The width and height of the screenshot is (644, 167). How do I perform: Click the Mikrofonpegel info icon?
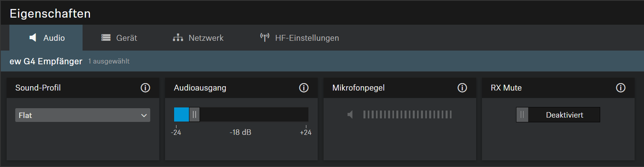[462, 88]
